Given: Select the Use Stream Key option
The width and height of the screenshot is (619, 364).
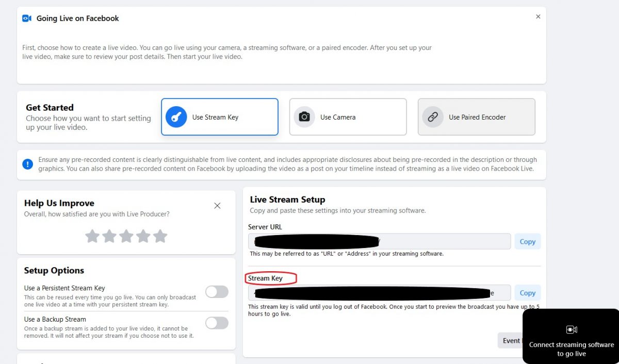Looking at the screenshot, I should pyautogui.click(x=219, y=117).
